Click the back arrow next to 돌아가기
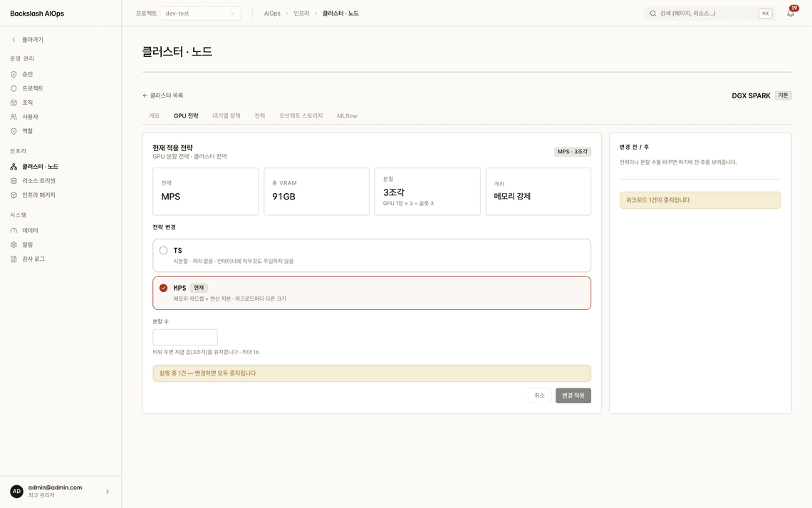The image size is (812, 508). click(14, 40)
